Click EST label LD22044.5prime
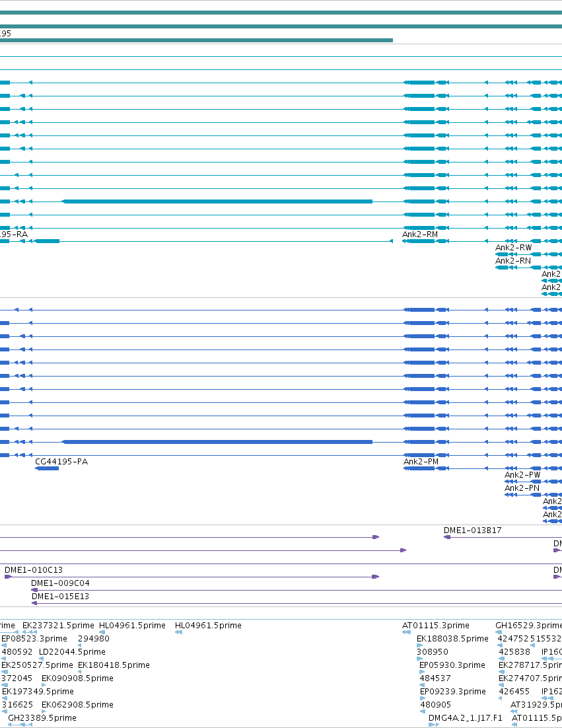The height and width of the screenshot is (728, 562). click(72, 652)
